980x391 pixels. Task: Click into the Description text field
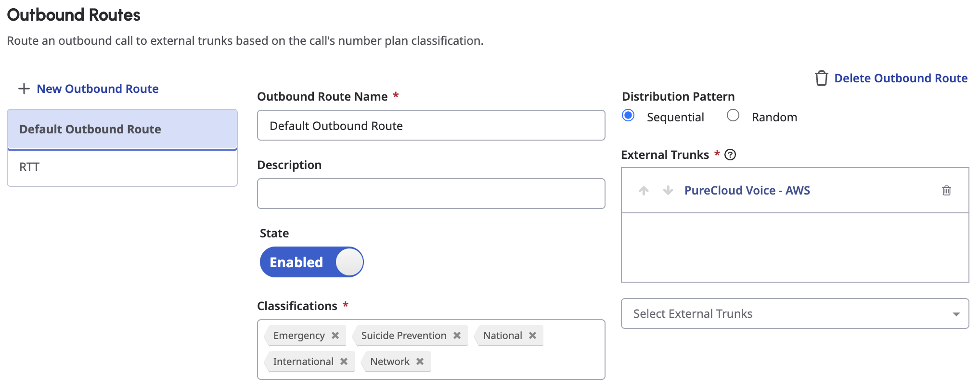coord(431,194)
